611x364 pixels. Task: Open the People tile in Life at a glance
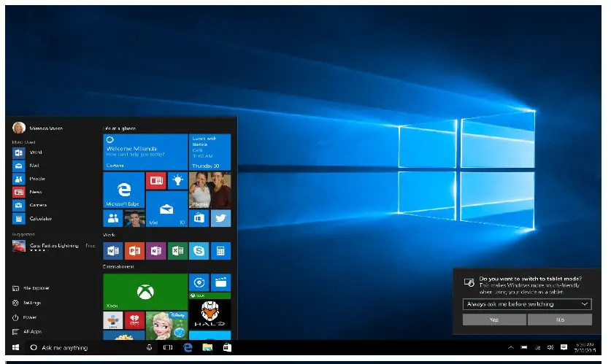click(113, 218)
